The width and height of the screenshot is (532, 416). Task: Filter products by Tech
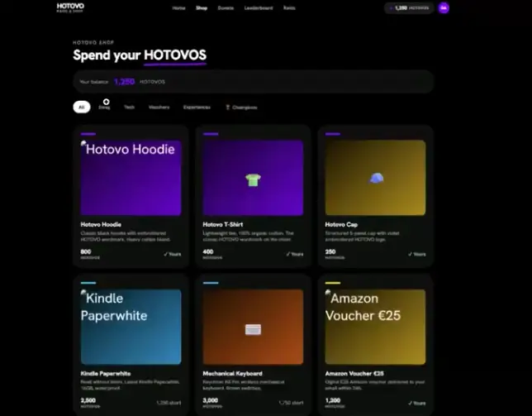[x=129, y=107]
